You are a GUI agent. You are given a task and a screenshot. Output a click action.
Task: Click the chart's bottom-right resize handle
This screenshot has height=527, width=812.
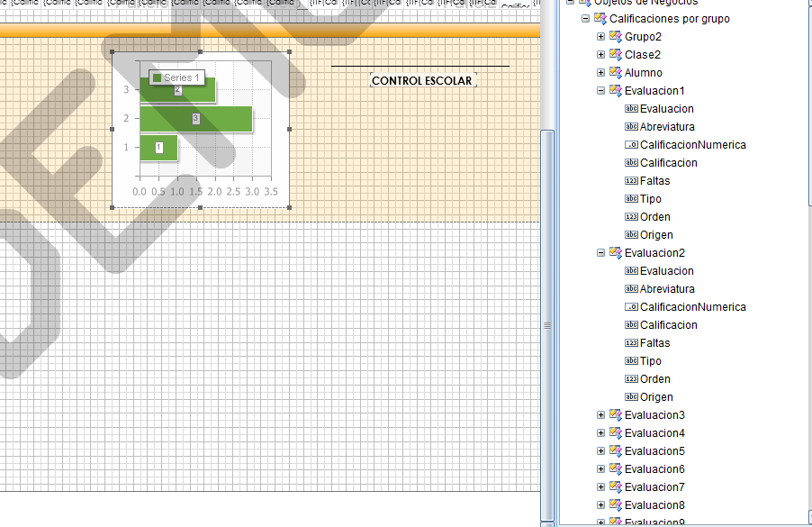tap(289, 207)
